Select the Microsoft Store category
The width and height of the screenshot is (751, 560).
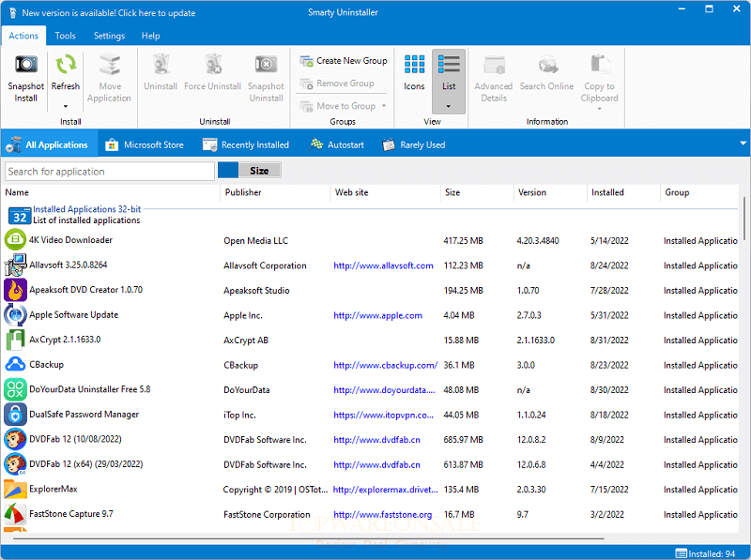[145, 144]
